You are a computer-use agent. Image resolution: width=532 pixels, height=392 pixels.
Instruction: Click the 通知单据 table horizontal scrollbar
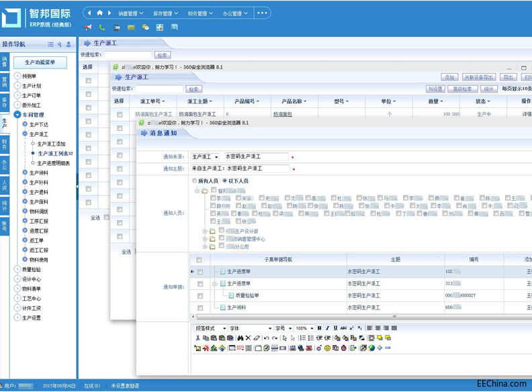click(x=363, y=317)
